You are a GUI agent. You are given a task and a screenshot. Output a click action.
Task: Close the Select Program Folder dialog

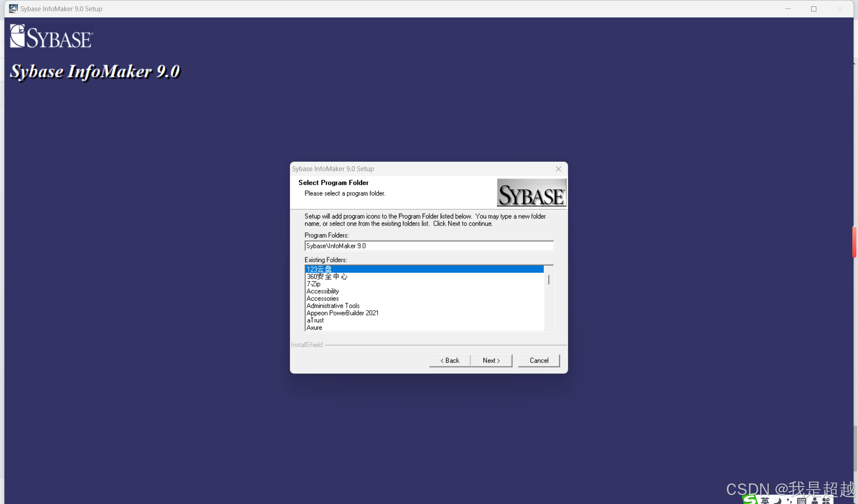(558, 169)
